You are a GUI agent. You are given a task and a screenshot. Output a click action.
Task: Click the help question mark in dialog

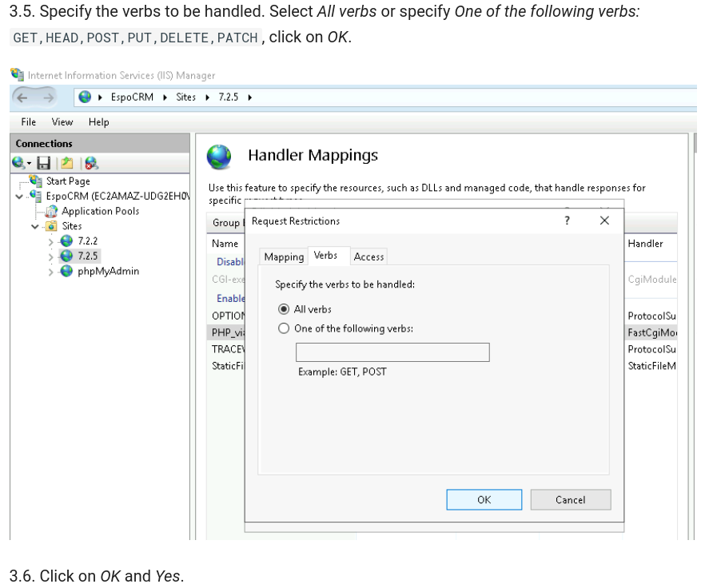point(567,220)
